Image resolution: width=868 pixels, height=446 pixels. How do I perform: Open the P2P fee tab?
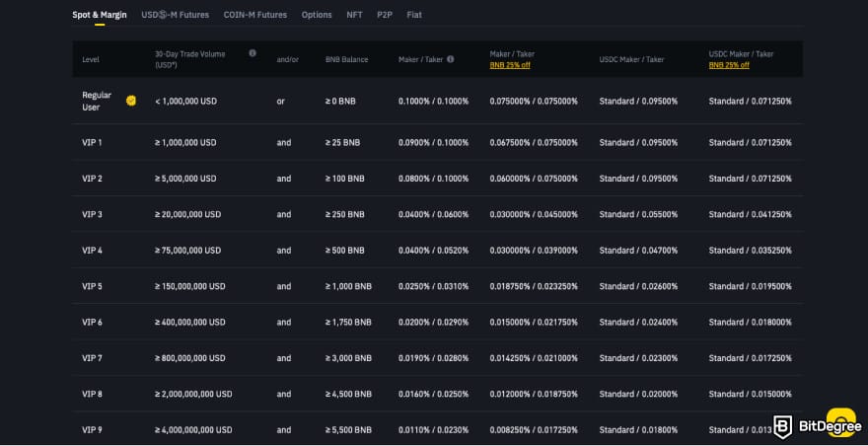385,15
